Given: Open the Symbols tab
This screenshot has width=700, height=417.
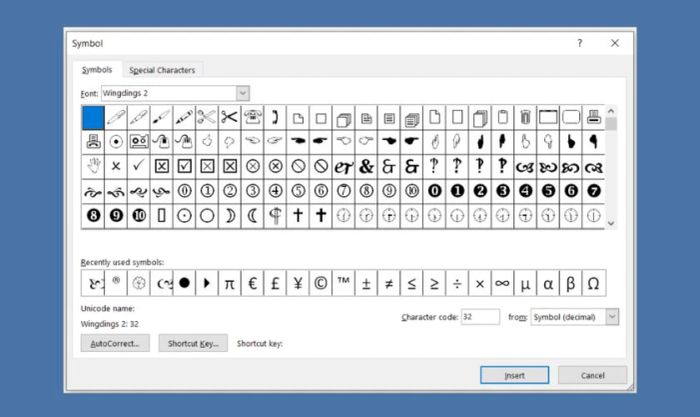Looking at the screenshot, I should [97, 70].
